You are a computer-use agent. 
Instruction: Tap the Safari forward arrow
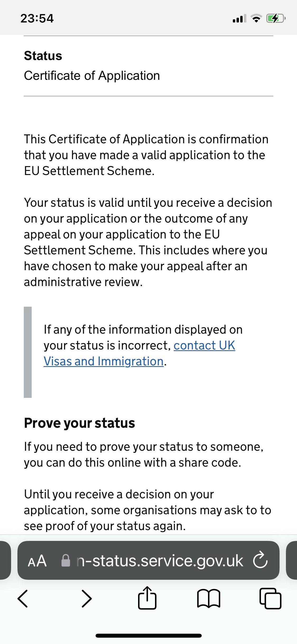(x=87, y=599)
